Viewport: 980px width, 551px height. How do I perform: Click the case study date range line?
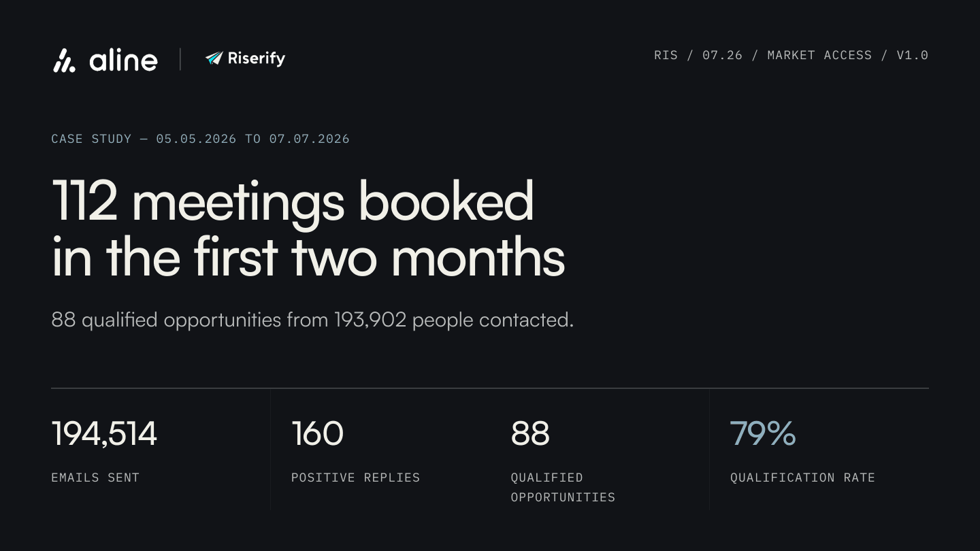click(x=200, y=139)
